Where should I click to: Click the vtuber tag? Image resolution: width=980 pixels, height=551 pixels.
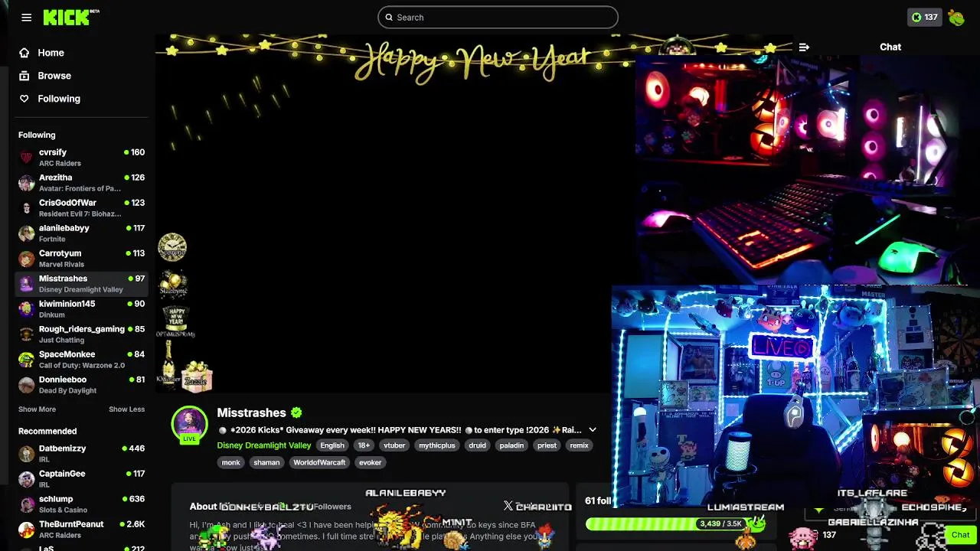coord(394,445)
